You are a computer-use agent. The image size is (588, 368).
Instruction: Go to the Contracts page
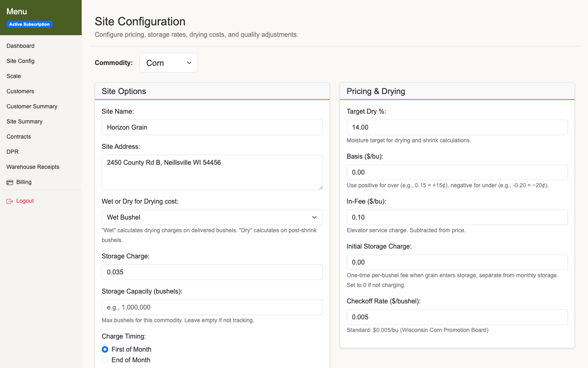[18, 137]
